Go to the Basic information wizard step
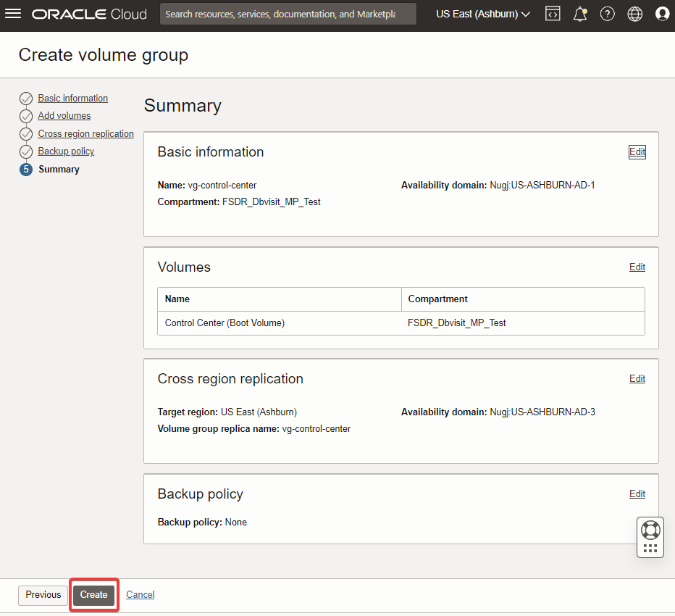The image size is (675, 616). point(72,99)
